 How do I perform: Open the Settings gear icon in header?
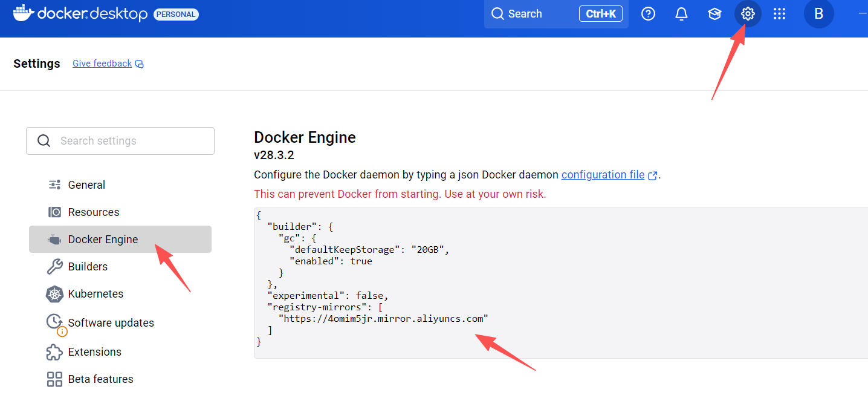(748, 14)
